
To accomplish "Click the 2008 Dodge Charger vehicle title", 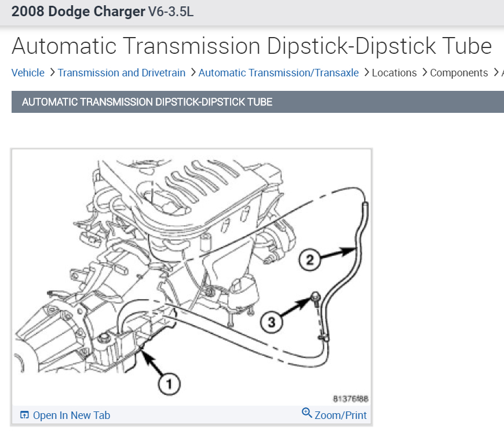I will pos(78,12).
